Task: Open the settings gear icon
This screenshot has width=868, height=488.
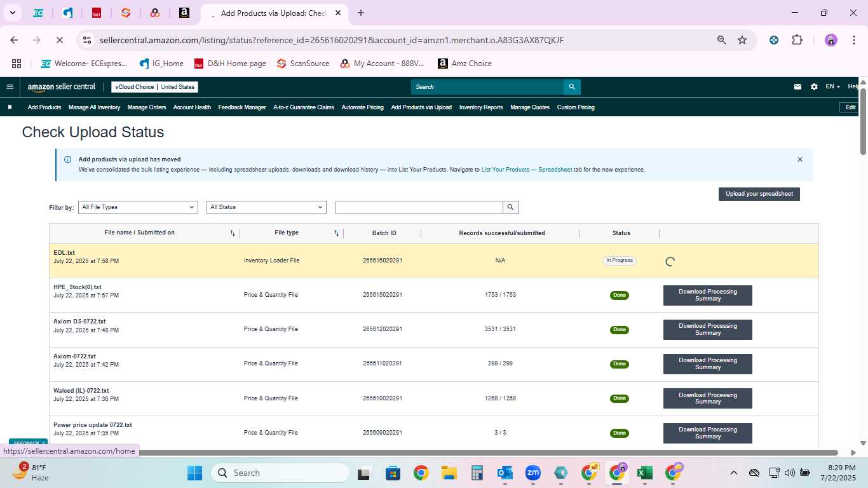Action: 814,87
